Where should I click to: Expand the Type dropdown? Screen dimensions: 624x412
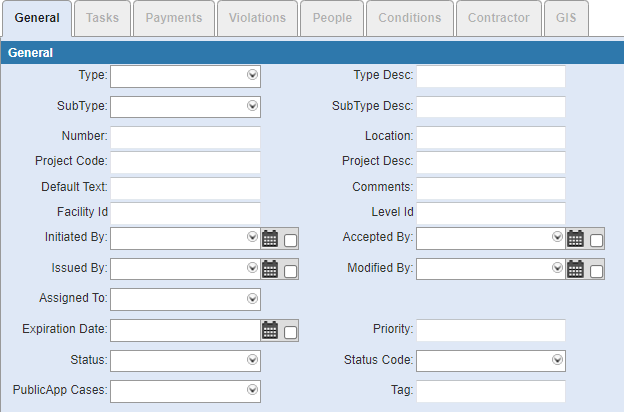point(252,74)
